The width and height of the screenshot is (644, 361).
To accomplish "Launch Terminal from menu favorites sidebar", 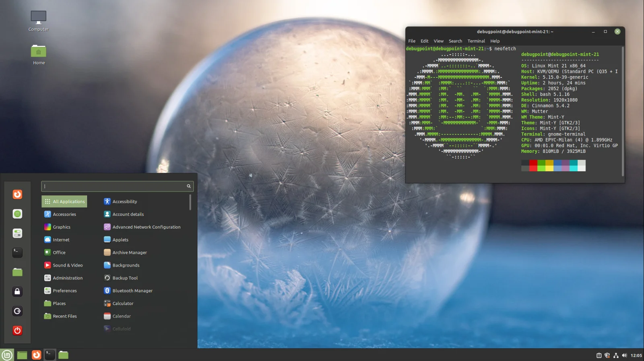I will click(x=17, y=253).
